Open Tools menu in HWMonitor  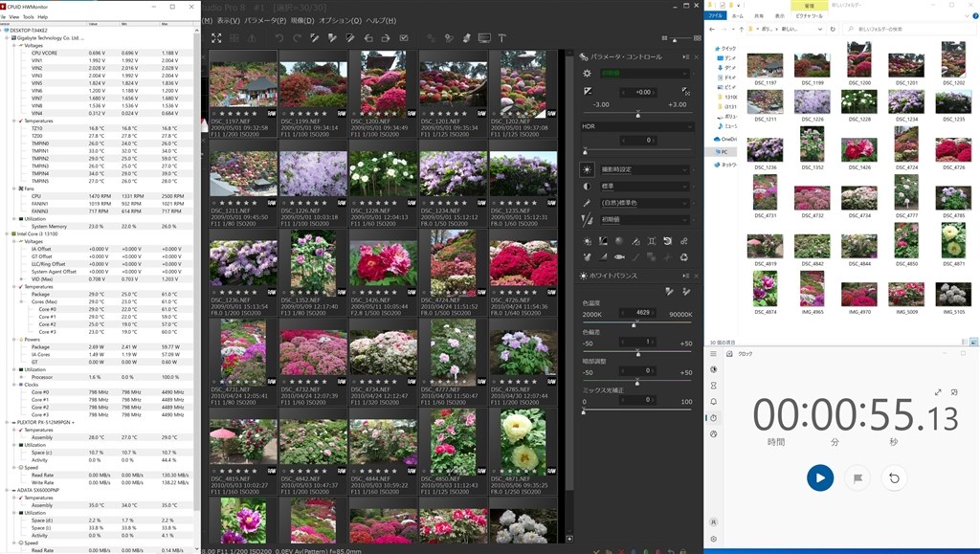pos(28,16)
